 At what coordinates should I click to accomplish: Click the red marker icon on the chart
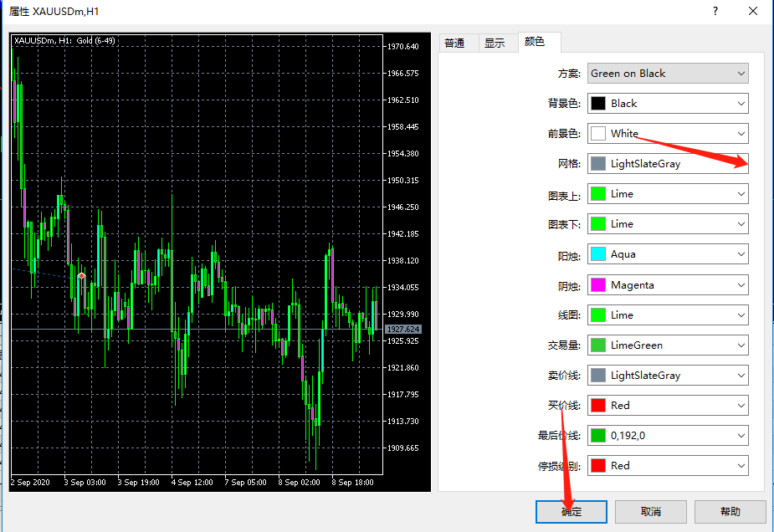81,276
